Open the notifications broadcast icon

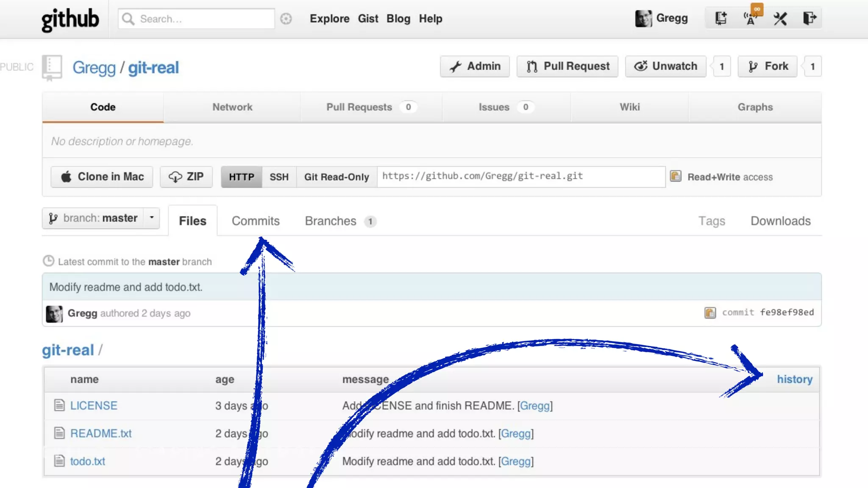(x=750, y=18)
